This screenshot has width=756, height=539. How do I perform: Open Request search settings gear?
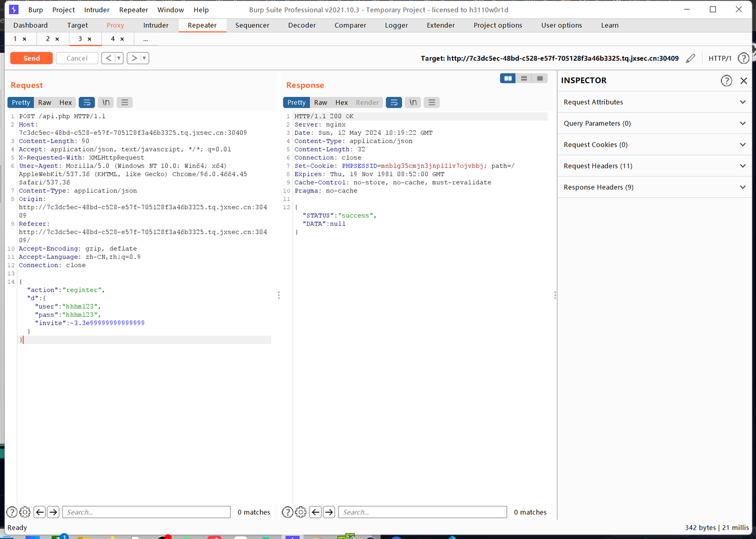pyautogui.click(x=25, y=512)
